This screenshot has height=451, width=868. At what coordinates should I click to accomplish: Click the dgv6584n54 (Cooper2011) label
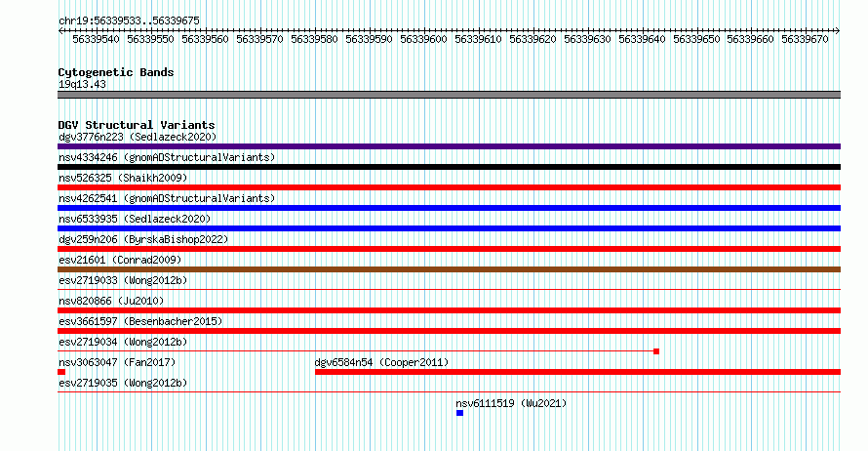coord(381,362)
